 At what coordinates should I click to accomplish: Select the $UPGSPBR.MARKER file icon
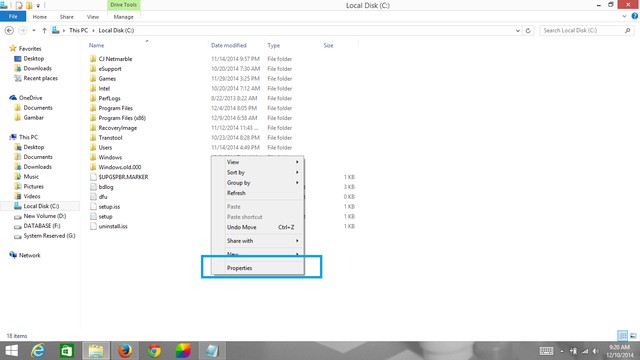pyautogui.click(x=93, y=177)
